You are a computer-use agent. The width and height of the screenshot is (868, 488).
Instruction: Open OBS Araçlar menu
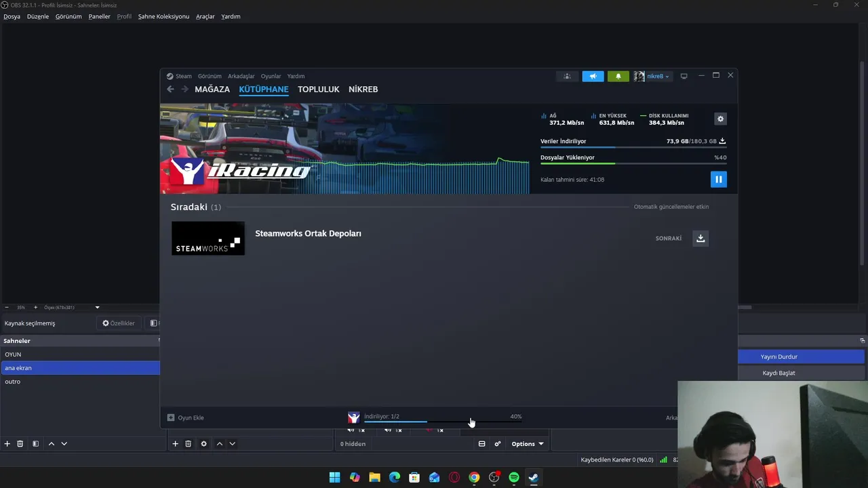(205, 16)
